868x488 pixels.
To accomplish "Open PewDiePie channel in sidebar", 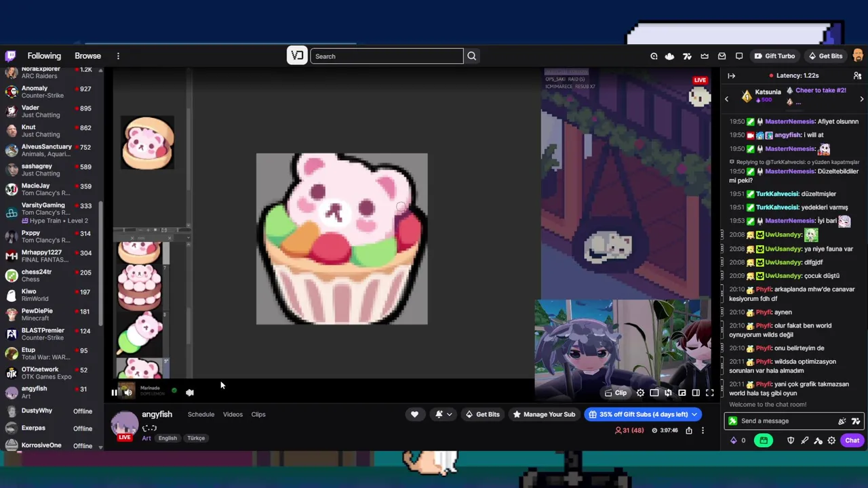I will coord(49,314).
